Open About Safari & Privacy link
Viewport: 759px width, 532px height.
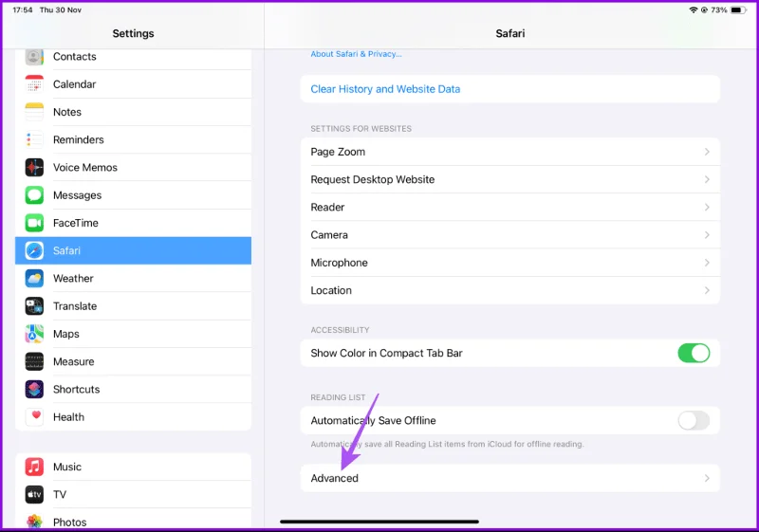356,54
